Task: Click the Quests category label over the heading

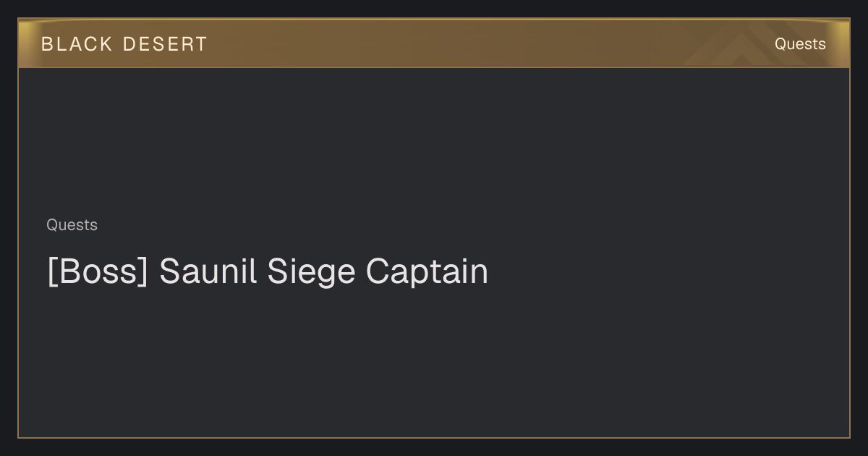Action: point(72,225)
